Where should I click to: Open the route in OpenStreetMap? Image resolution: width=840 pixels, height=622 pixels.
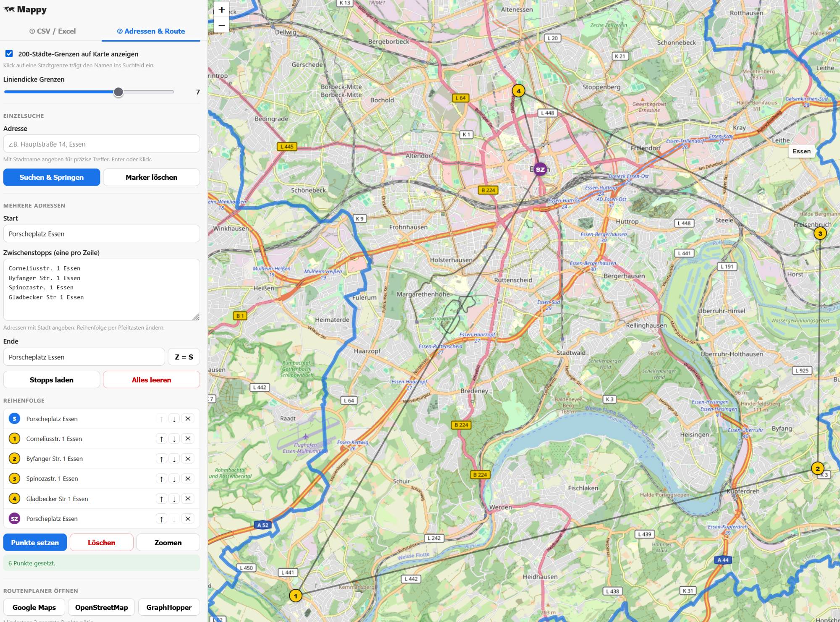[102, 607]
